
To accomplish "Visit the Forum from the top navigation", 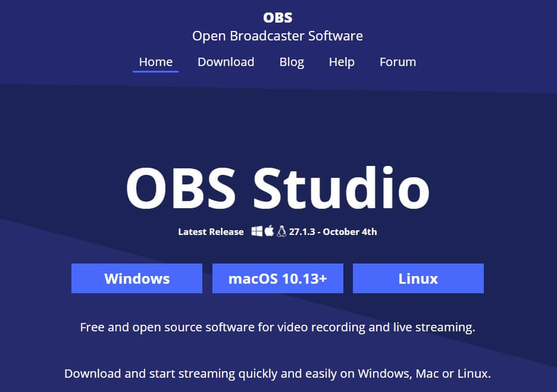I will point(398,62).
